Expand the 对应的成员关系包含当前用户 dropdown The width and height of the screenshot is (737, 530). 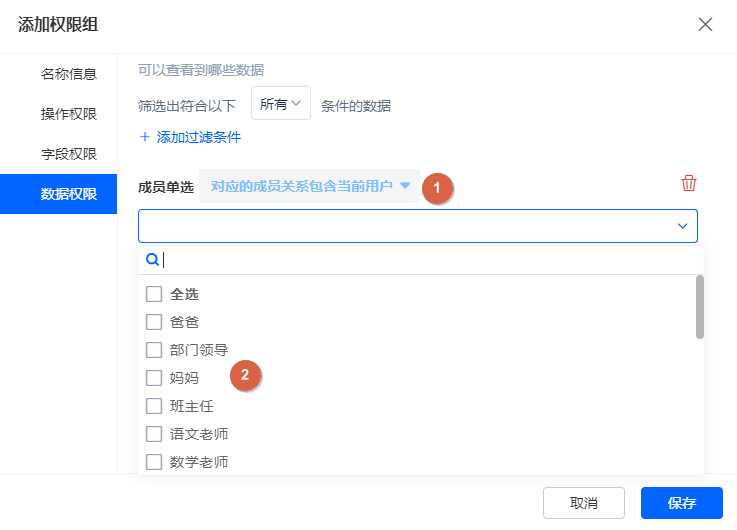pyautogui.click(x=308, y=186)
